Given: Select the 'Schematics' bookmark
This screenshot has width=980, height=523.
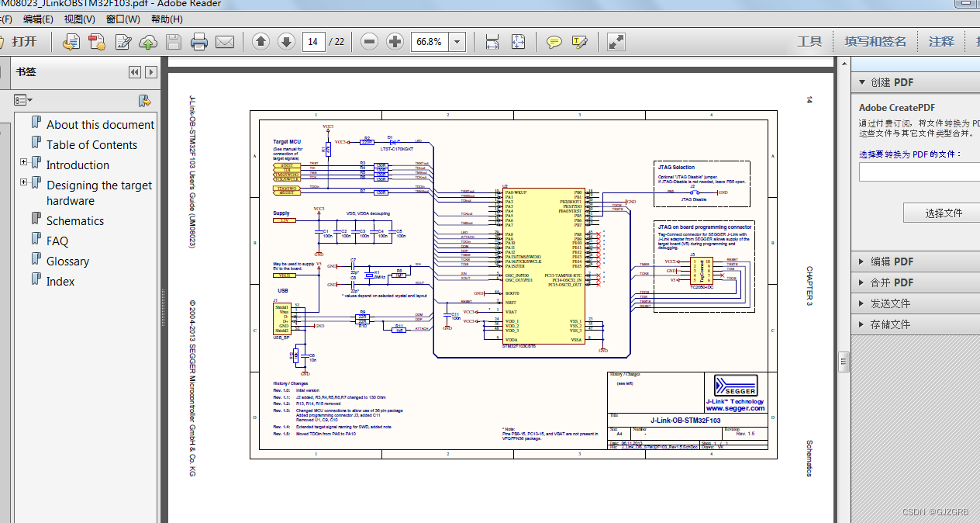Looking at the screenshot, I should (x=74, y=220).
